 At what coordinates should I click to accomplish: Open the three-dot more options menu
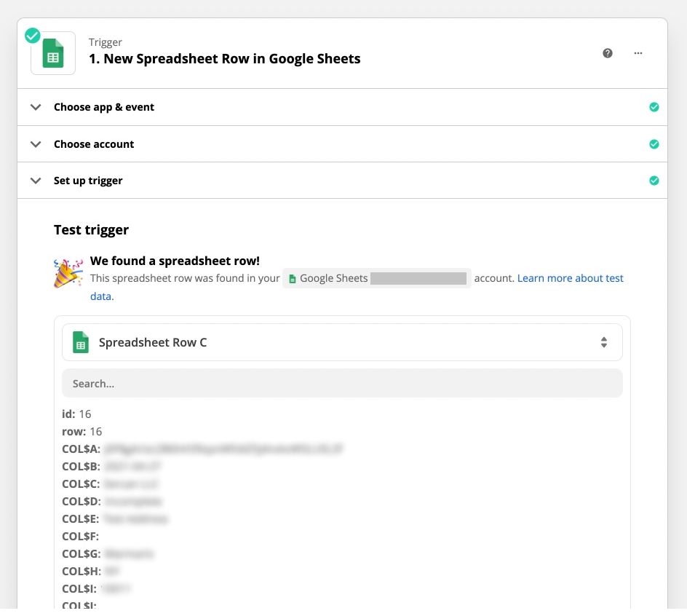tap(638, 53)
